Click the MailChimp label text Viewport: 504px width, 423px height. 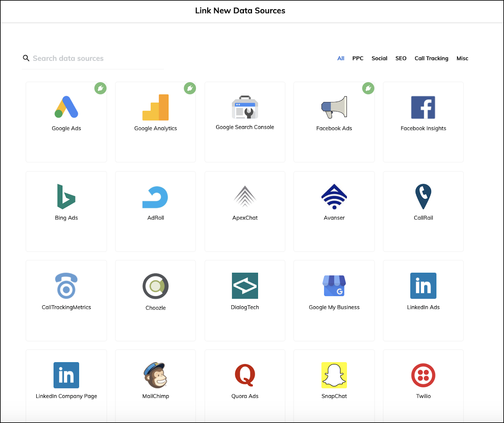pos(156,396)
